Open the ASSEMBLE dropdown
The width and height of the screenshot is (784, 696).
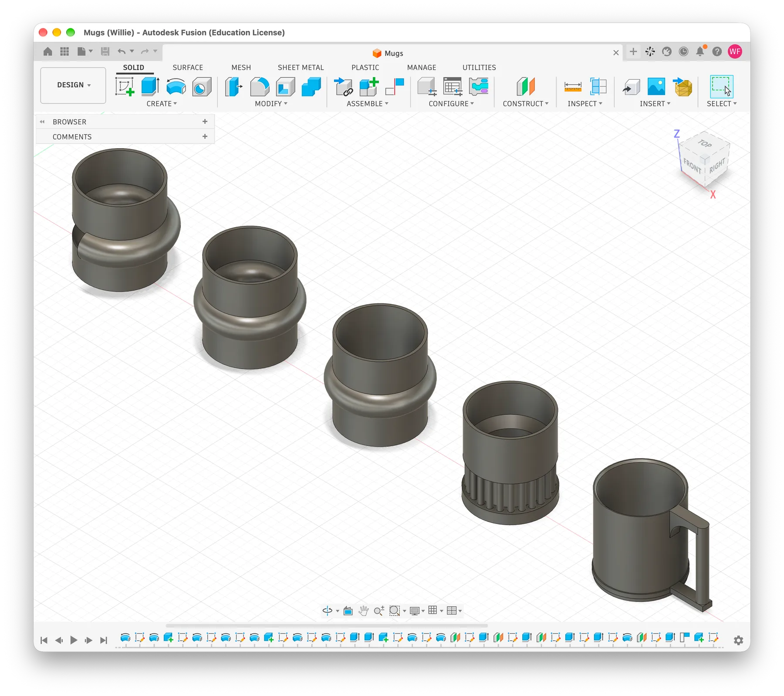click(x=367, y=104)
